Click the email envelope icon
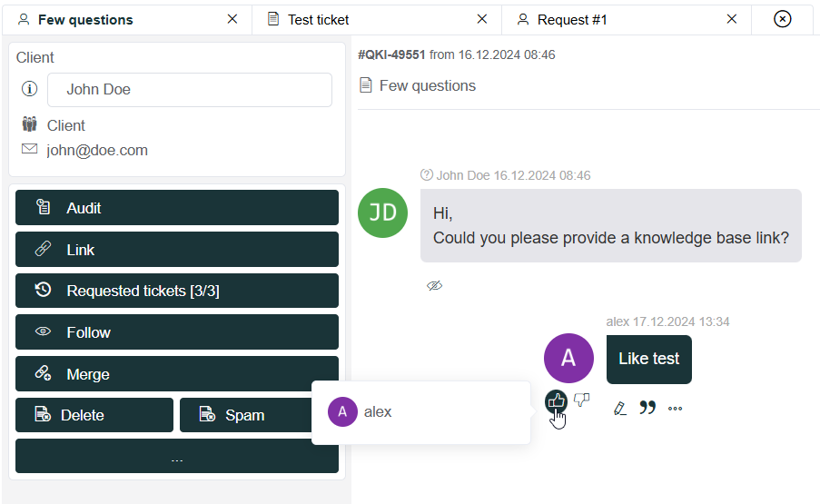Viewport: 820px width, 504px height. tap(29, 149)
